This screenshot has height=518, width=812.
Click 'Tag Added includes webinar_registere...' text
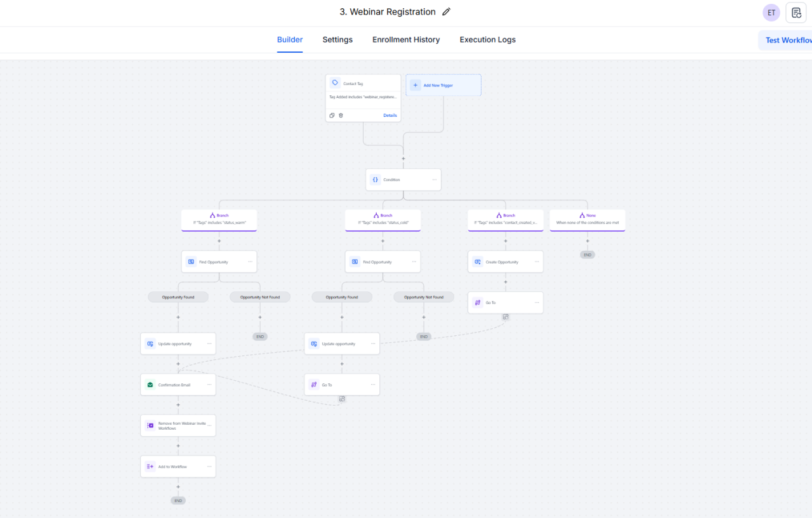363,97
